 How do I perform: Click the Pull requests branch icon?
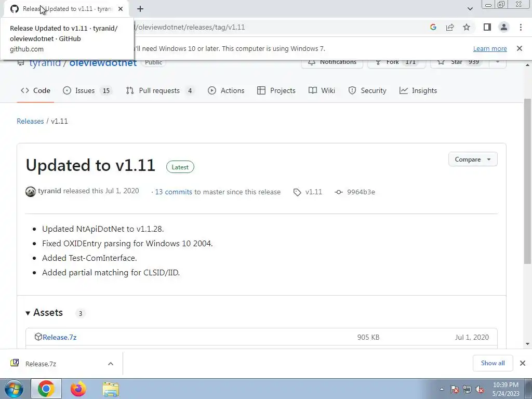(129, 90)
